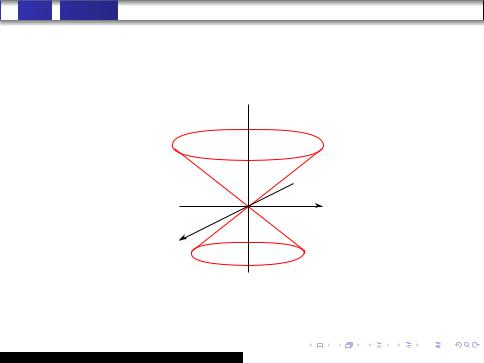Open the search magnifier icon
The height and width of the screenshot is (363, 484).
pyautogui.click(x=467, y=345)
